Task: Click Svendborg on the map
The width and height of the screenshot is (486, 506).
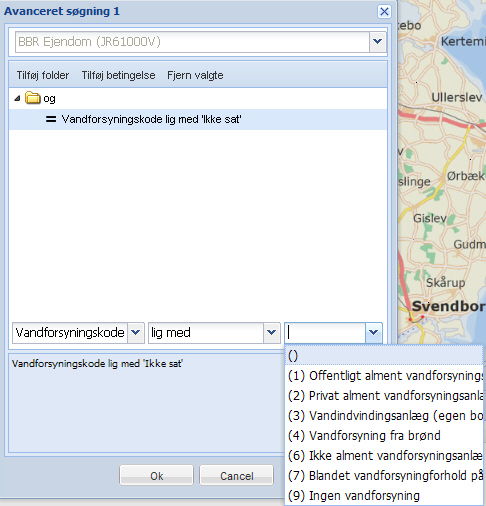Action: click(448, 306)
